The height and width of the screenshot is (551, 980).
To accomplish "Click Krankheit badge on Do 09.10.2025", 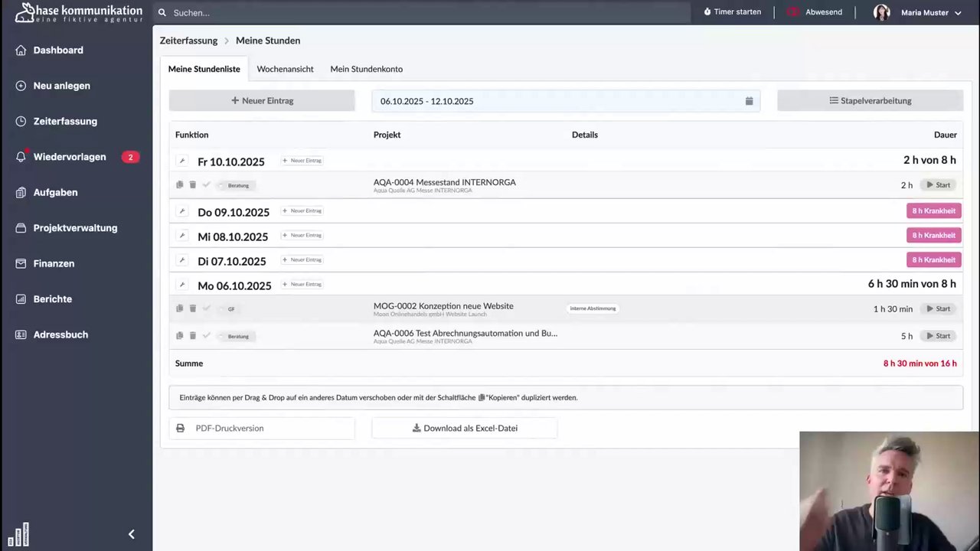I will click(x=933, y=211).
